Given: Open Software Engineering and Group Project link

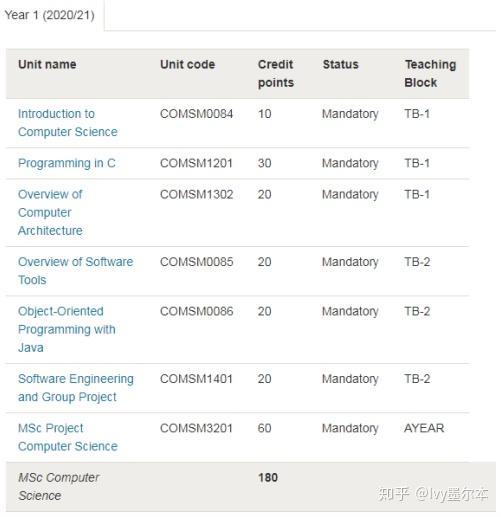Looking at the screenshot, I should click(76, 388).
